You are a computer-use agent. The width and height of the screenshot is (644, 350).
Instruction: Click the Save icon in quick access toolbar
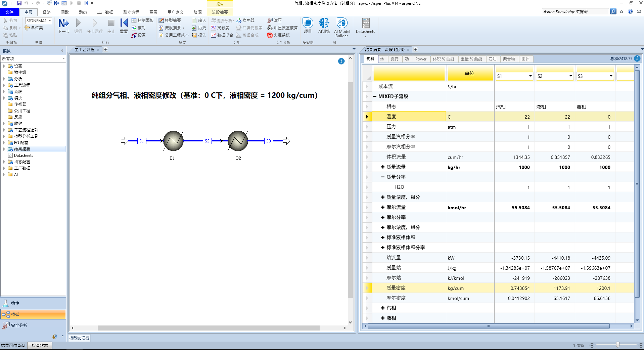(19, 3)
